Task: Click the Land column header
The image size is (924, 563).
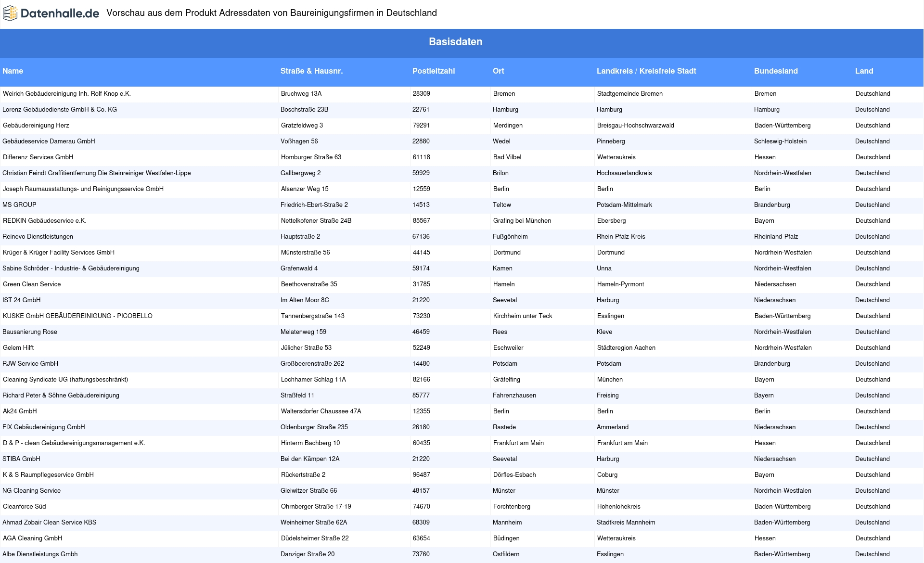Action: tap(864, 71)
